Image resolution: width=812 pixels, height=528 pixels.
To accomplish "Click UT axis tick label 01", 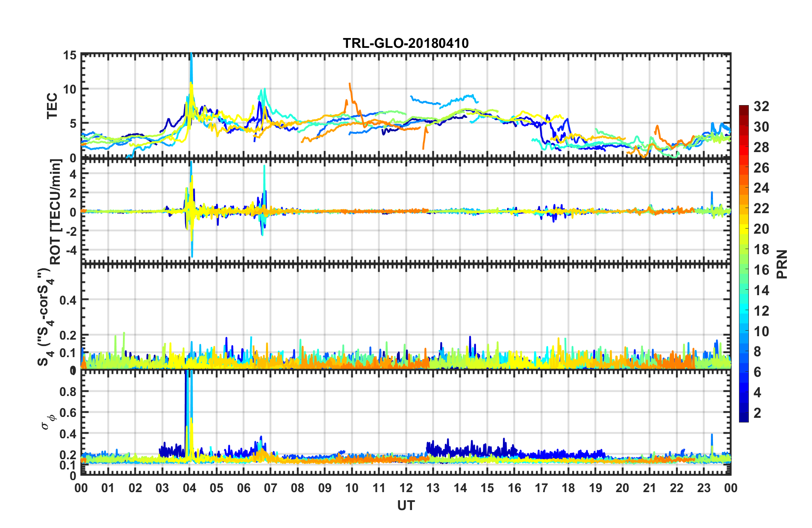I will [108, 488].
